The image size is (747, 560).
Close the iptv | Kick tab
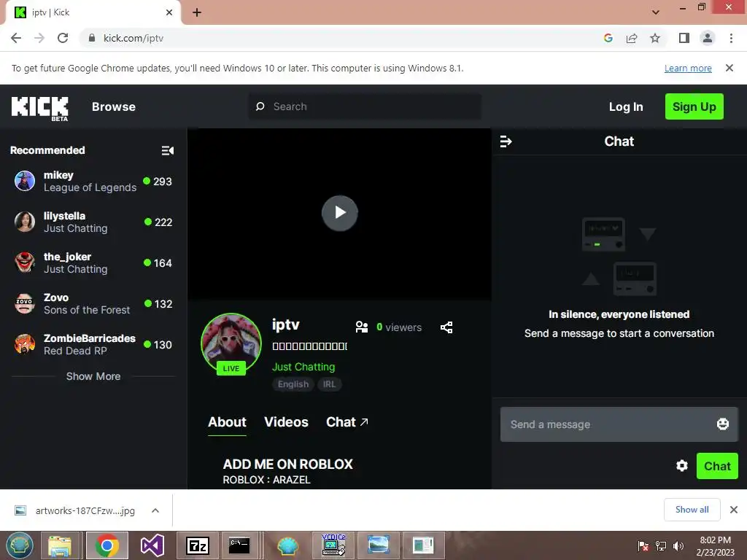(169, 12)
